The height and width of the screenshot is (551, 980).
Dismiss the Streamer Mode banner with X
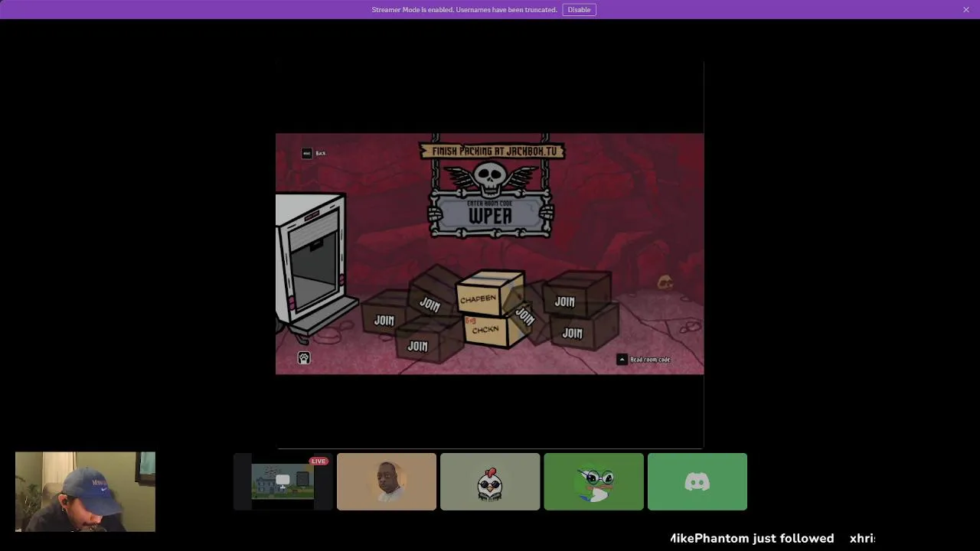pyautogui.click(x=966, y=10)
